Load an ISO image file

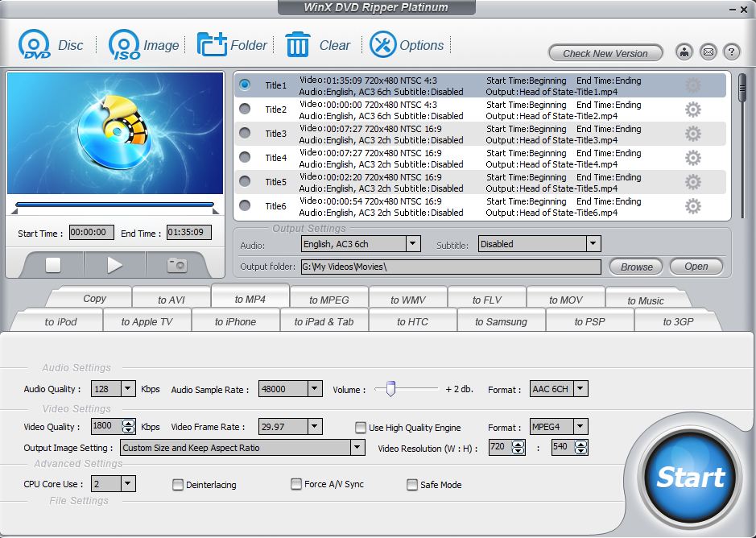pyautogui.click(x=143, y=45)
